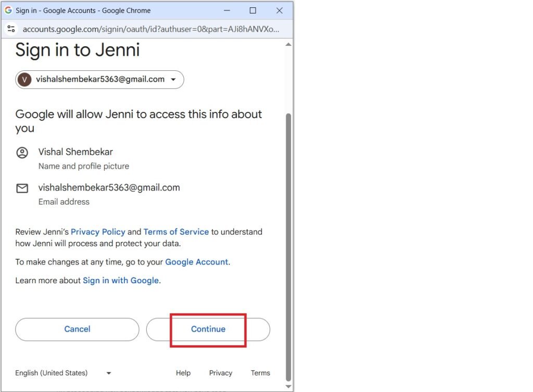Click the Google favicon in title bar

tap(8, 10)
